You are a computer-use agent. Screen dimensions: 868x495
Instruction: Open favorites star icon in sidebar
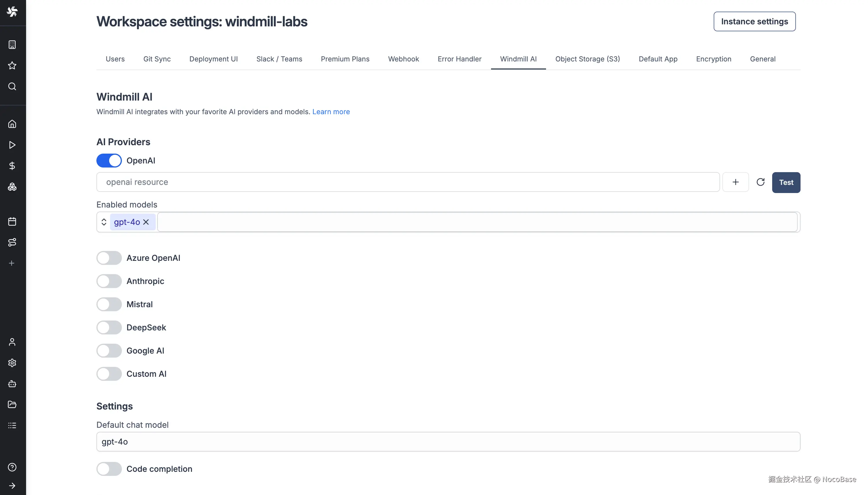pos(12,65)
